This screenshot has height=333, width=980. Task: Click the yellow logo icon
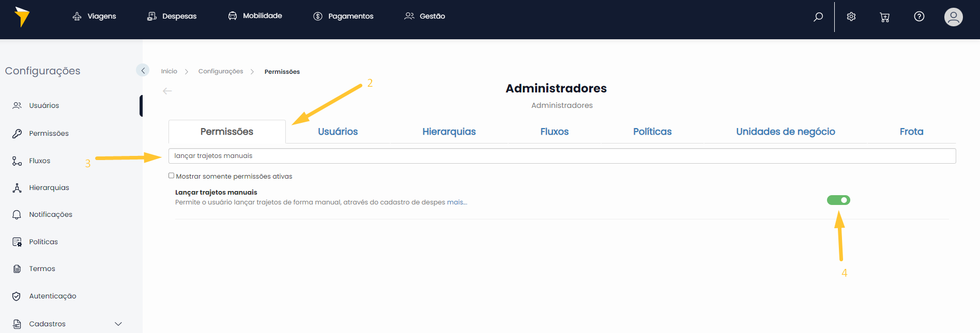[x=22, y=17]
